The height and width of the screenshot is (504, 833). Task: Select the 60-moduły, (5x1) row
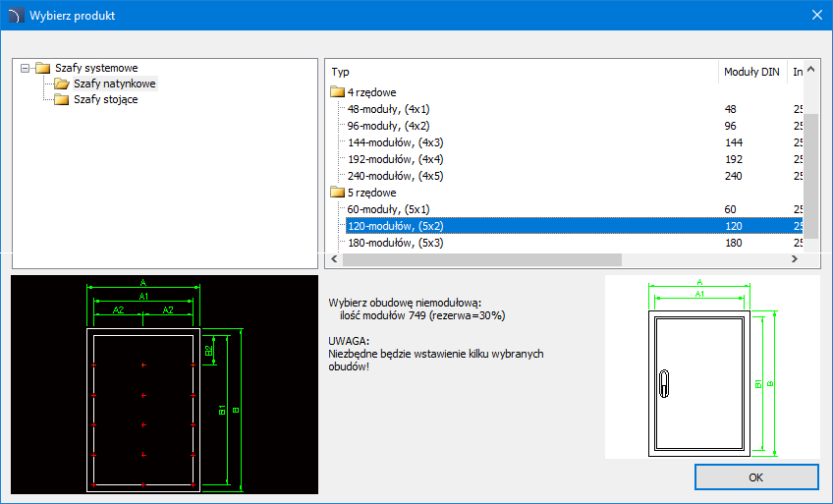coord(388,209)
